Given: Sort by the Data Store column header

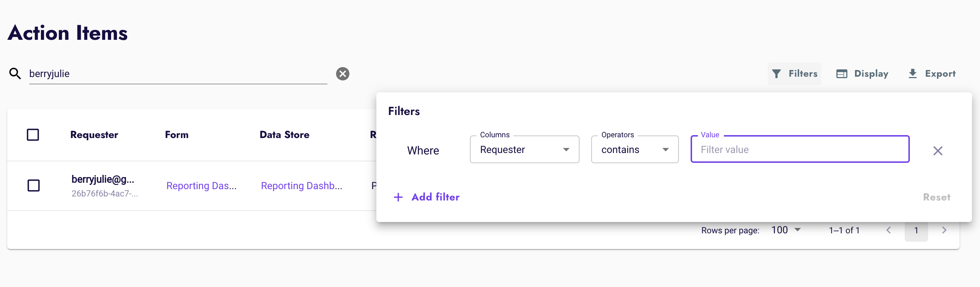Looking at the screenshot, I should pyautogui.click(x=284, y=135).
